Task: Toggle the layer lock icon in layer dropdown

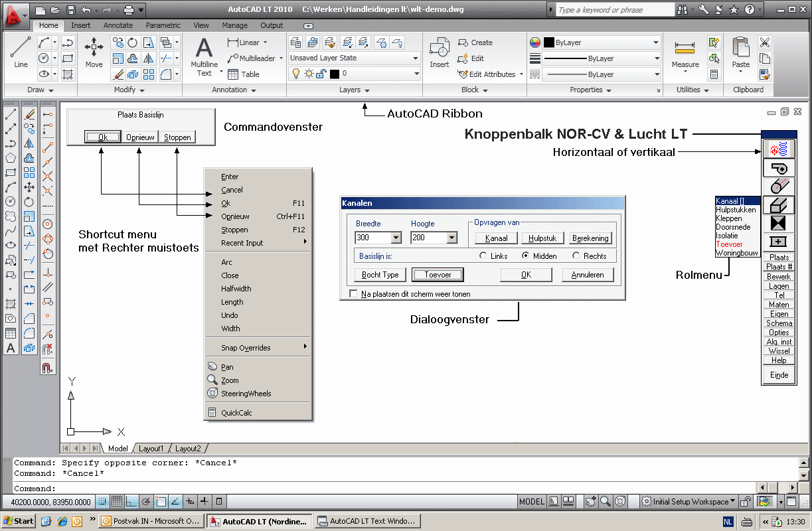Action: click(320, 74)
